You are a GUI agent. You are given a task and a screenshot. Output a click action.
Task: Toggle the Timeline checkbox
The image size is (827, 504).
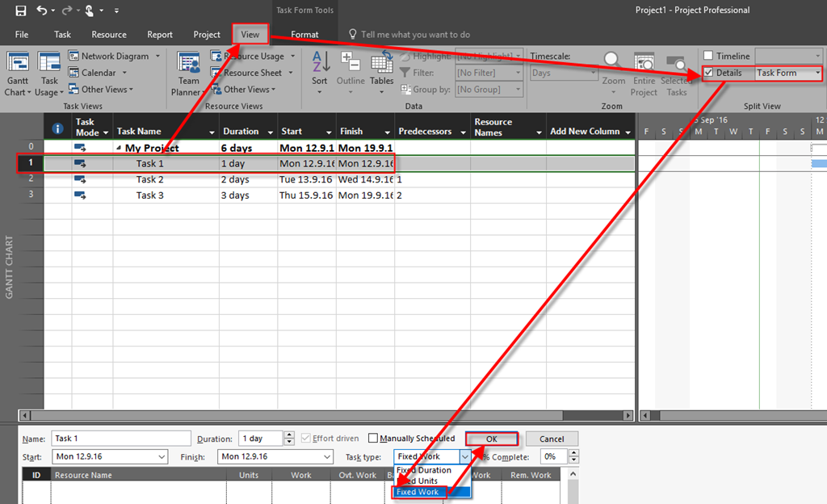[708, 56]
